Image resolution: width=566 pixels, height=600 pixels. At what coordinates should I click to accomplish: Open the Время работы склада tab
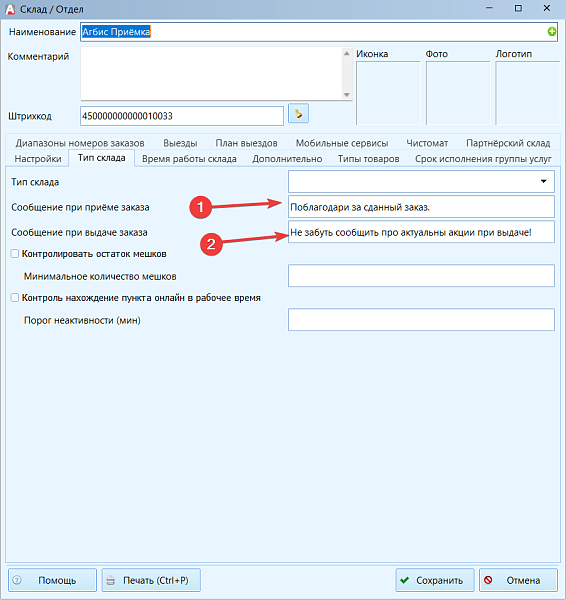[x=189, y=159]
